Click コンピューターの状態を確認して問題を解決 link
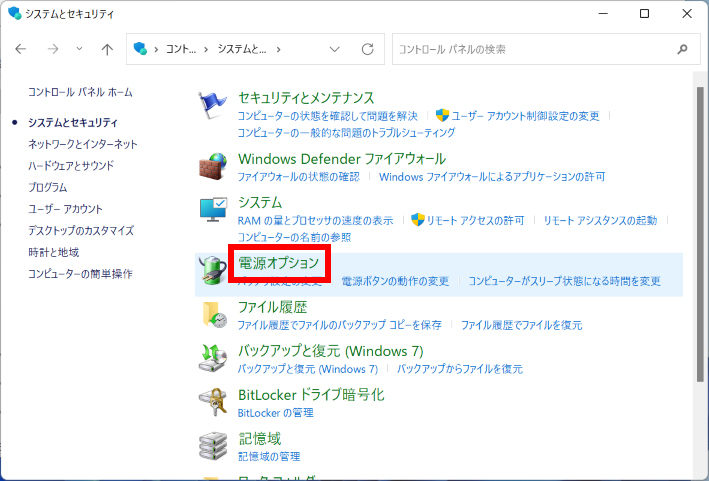The height and width of the screenshot is (481, 709). point(328,116)
